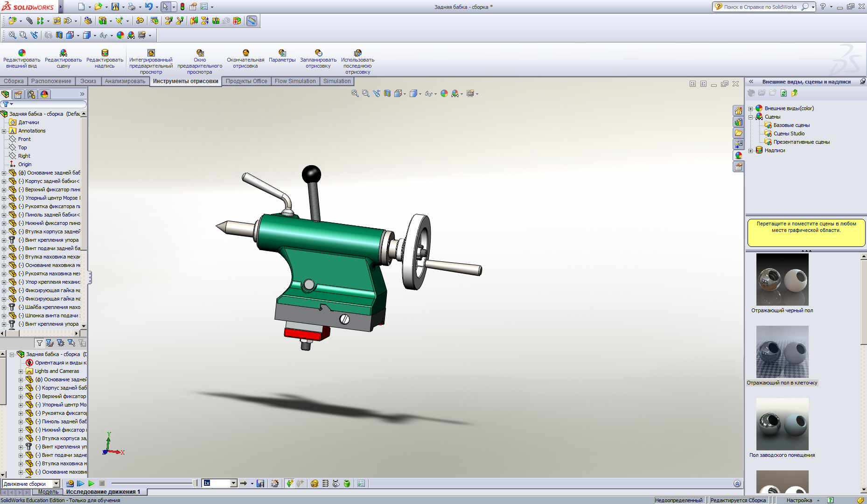The image size is (867, 504).
Task: Switch to the Анализировать tab
Action: (125, 81)
